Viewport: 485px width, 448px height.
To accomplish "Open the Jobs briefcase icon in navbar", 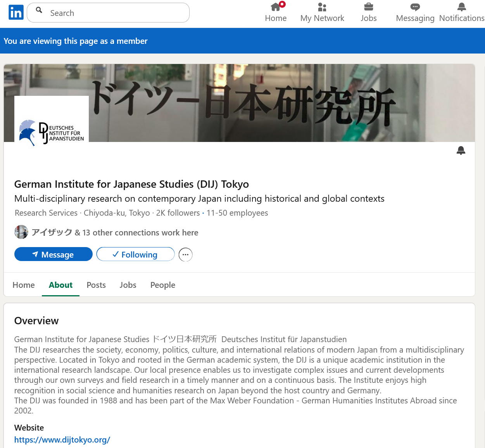I will coord(368,7).
